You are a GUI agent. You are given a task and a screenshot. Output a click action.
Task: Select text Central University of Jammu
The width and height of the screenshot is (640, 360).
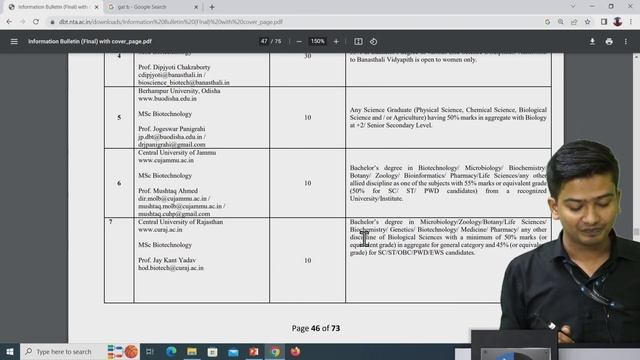coord(177,153)
